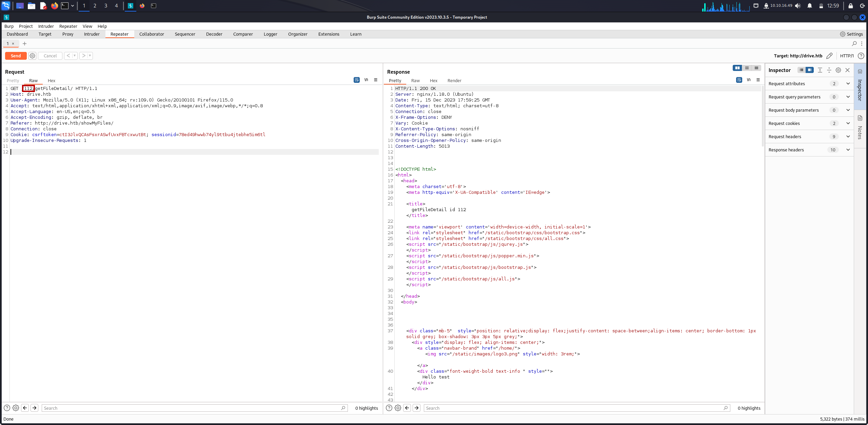Jump to previous request search match
Image resolution: width=868 pixels, height=425 pixels.
pyautogui.click(x=25, y=408)
